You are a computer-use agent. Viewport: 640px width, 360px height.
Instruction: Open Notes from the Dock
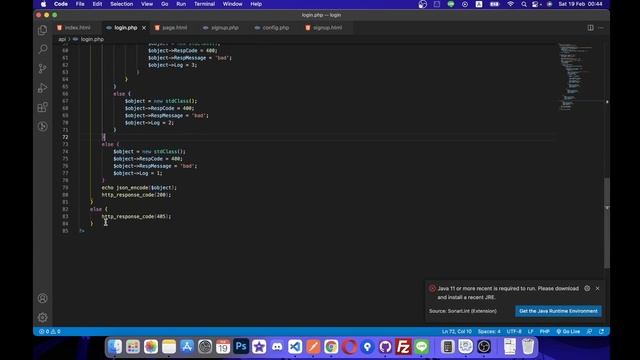(169, 347)
